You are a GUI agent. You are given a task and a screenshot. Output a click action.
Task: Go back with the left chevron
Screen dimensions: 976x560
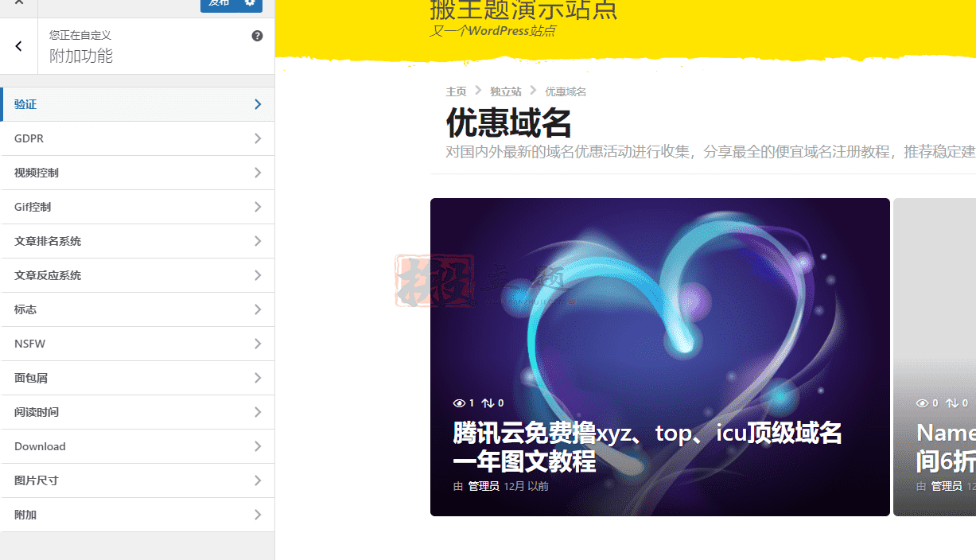tap(19, 46)
